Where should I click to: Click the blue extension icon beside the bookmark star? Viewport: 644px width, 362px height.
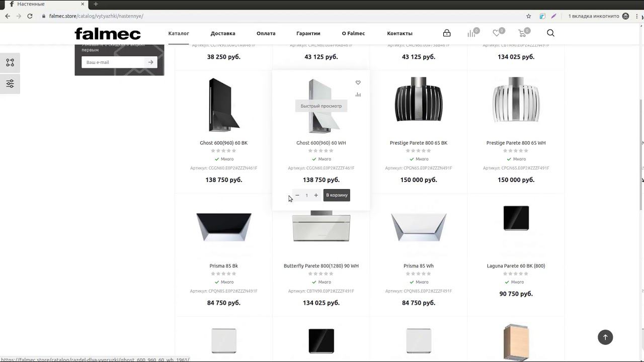(542, 16)
